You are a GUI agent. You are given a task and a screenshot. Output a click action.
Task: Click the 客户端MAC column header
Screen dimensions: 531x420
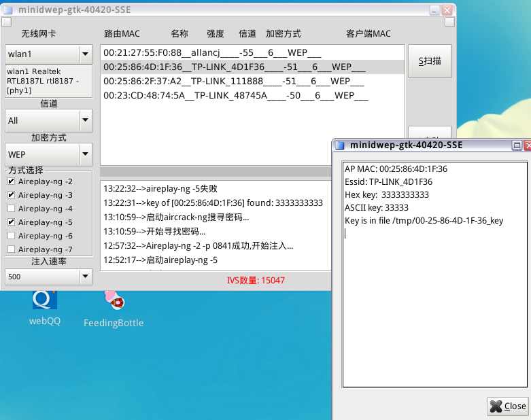click(369, 33)
